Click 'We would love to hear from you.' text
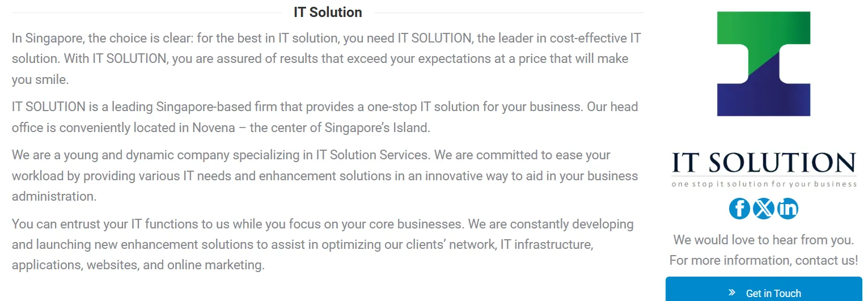 (764, 240)
